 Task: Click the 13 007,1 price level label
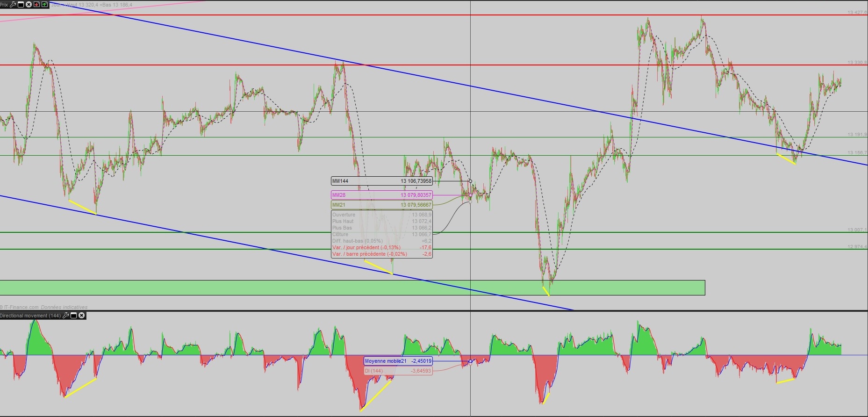[857, 230]
